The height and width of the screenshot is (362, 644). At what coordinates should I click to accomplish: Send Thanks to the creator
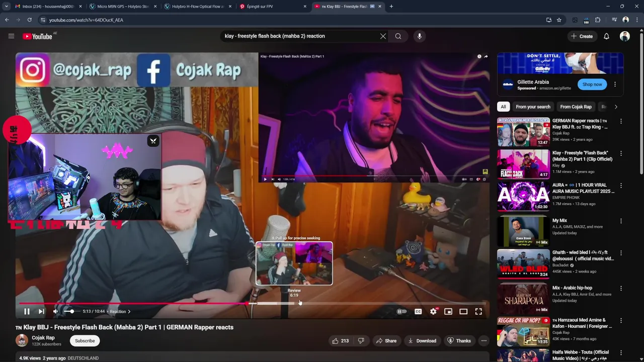[459, 341]
